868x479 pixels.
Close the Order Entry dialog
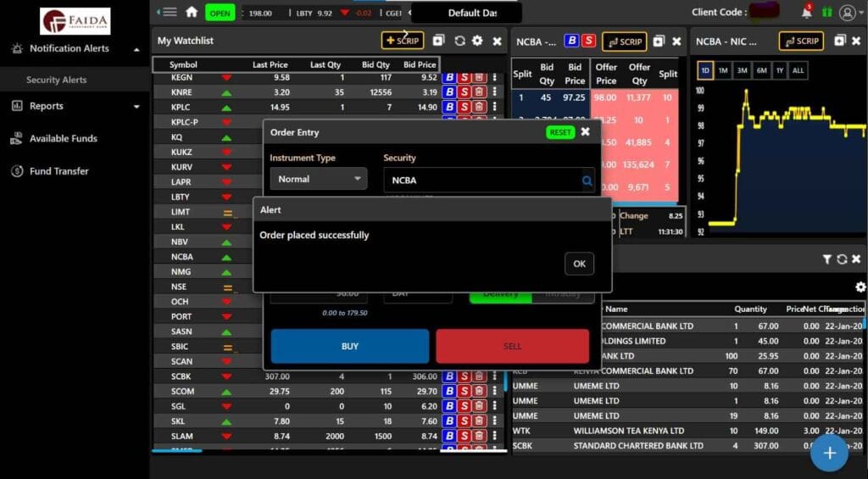pos(585,131)
